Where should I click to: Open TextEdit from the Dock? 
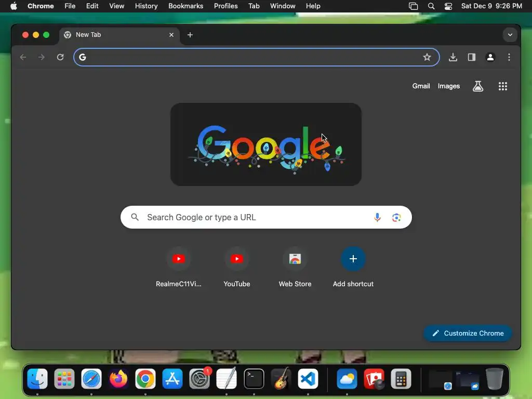227,379
